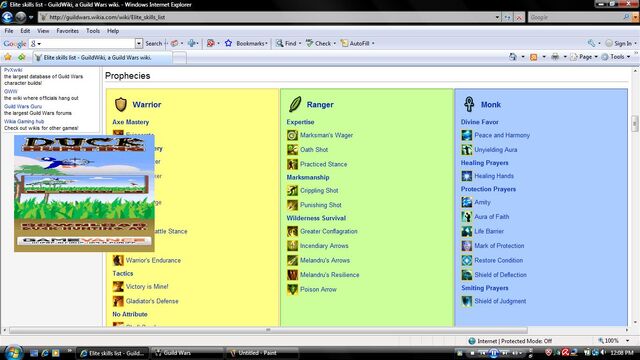
Task: Click the Favorites Center star icon
Action: (8, 57)
